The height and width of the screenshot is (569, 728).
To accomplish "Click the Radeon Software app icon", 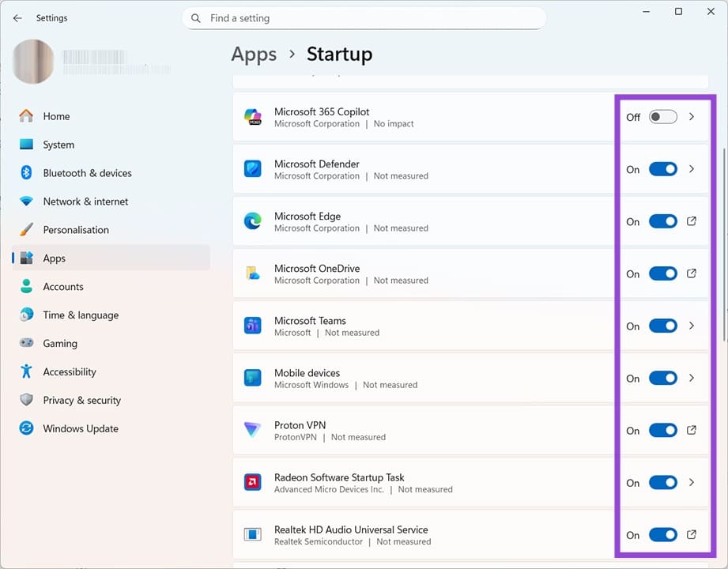I will pyautogui.click(x=253, y=482).
